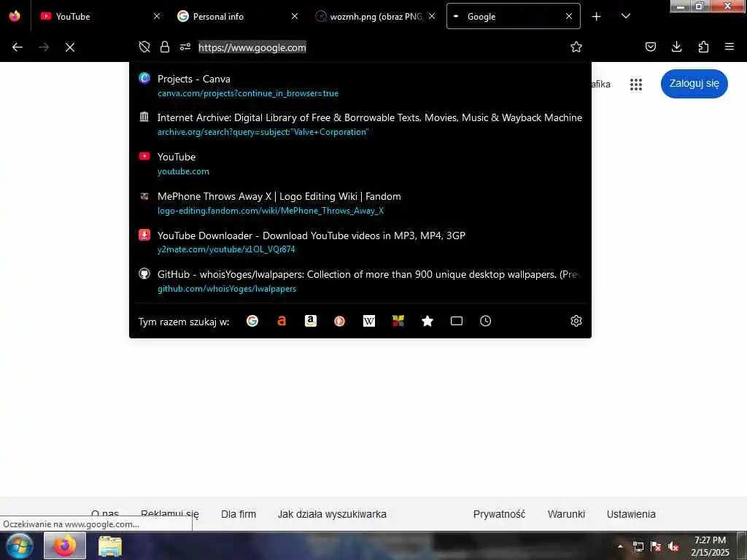Open the Prywatność footer link
Image resolution: width=747 pixels, height=560 pixels.
coord(499,514)
